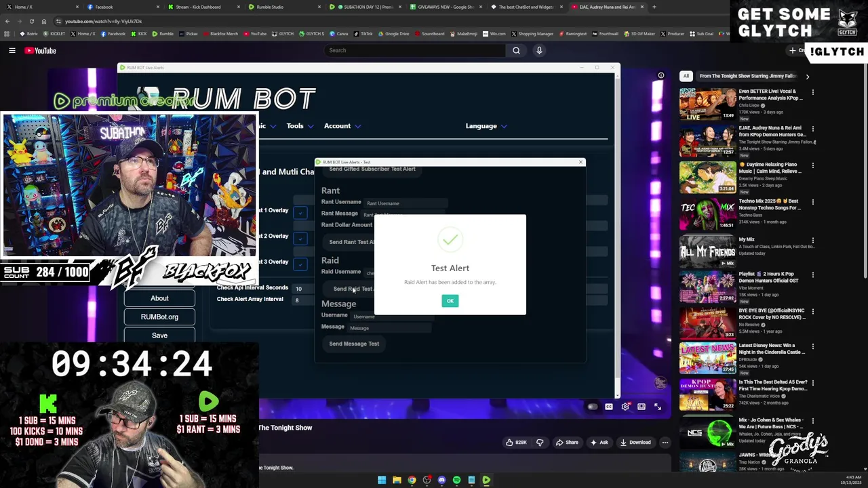Focus the Message text input field
This screenshot has width=868, height=488.
coord(390,328)
